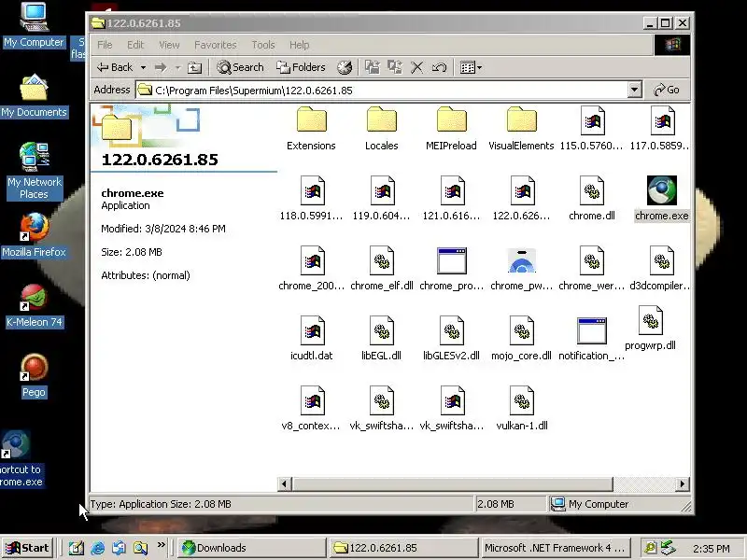Open the Locales folder

point(381,128)
